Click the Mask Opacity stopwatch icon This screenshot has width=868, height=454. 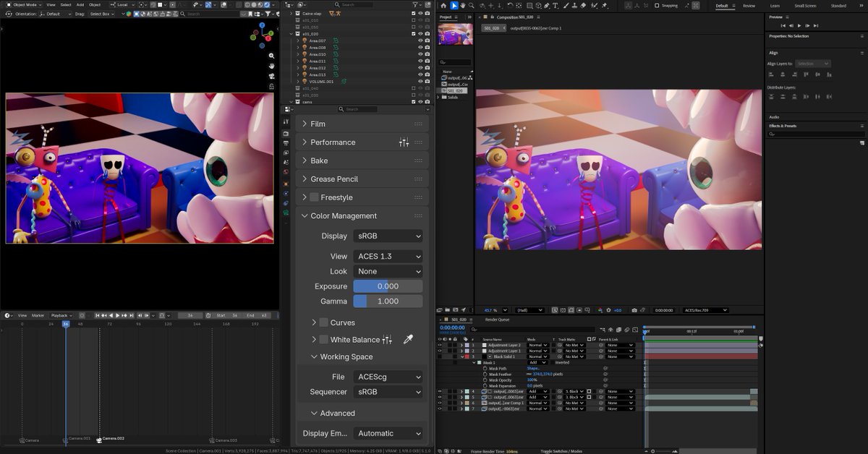[x=485, y=380]
